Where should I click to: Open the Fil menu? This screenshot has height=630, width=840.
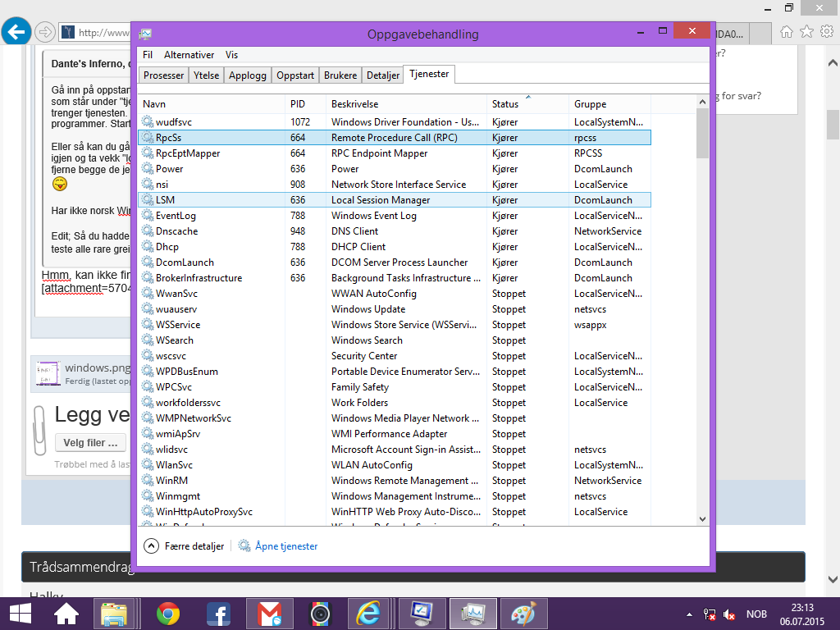pos(148,55)
